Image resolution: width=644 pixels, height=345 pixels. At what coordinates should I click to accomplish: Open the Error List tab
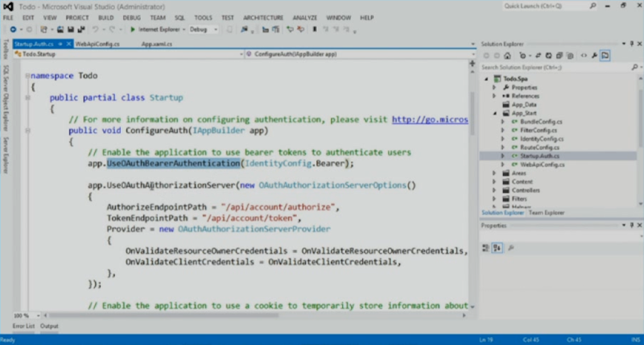(x=24, y=326)
